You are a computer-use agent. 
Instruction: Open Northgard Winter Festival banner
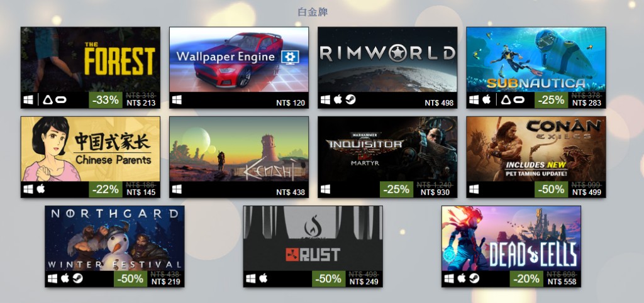click(114, 238)
